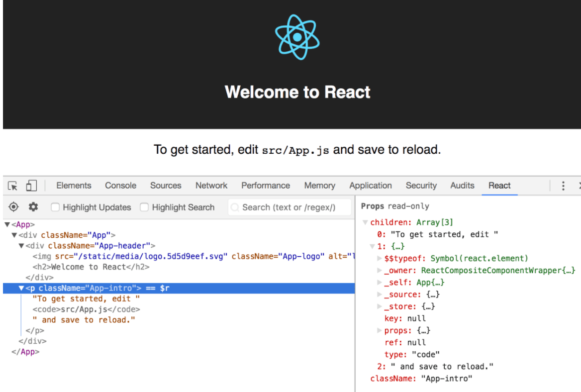Screen dimensions: 581x392
Task: Expand the $$typeof property
Action: tap(380, 258)
